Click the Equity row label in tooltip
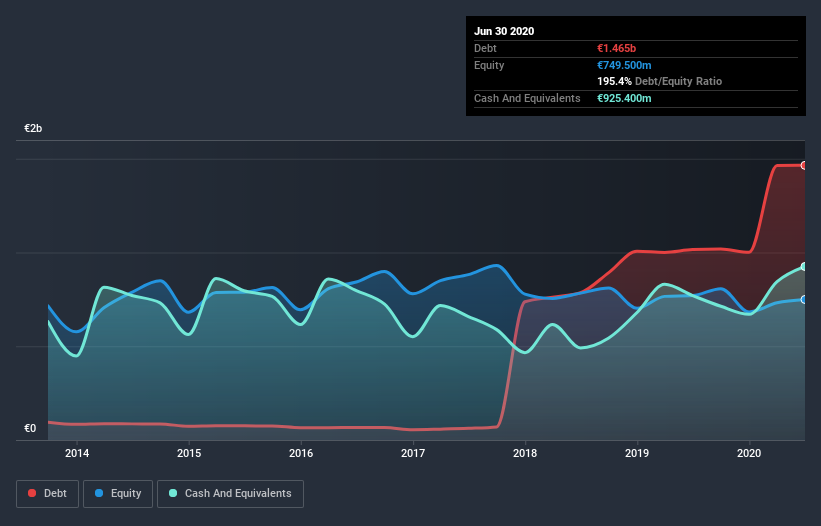Screen dimensions: 821x526 tap(489, 65)
